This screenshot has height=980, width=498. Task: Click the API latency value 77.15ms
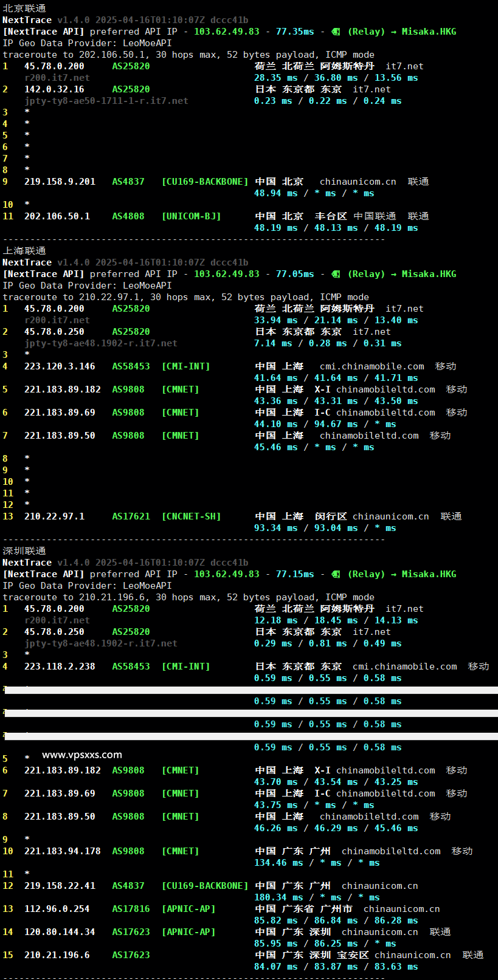[295, 574]
